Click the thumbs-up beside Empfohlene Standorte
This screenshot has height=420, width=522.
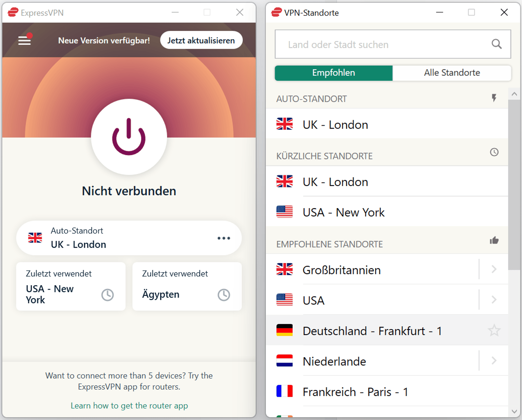click(494, 240)
